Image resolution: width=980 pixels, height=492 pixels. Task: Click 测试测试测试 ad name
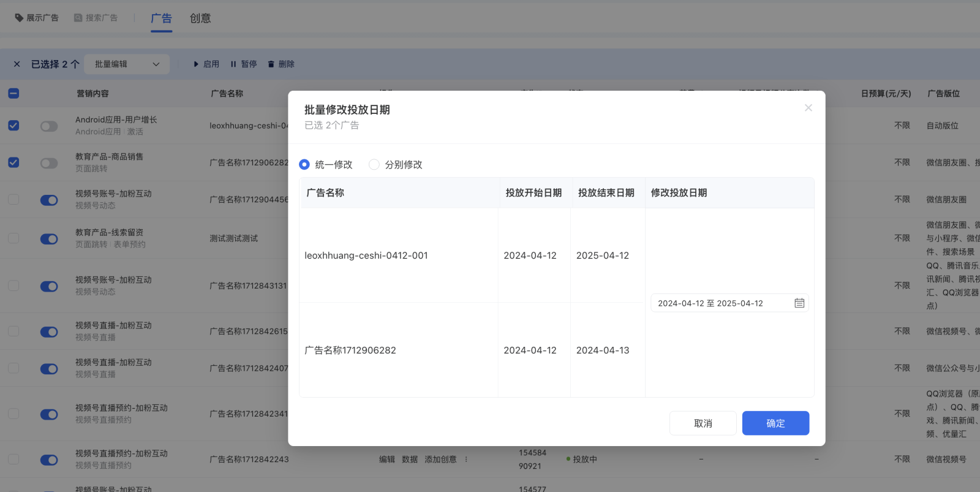(234, 238)
